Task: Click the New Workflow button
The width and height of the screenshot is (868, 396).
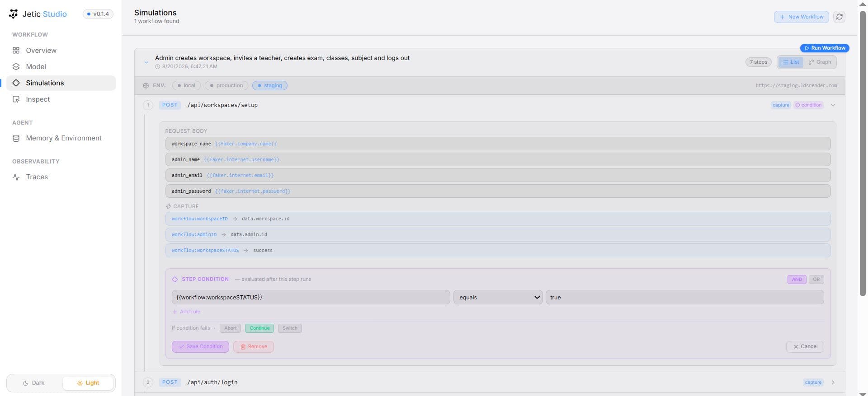Action: tap(802, 17)
